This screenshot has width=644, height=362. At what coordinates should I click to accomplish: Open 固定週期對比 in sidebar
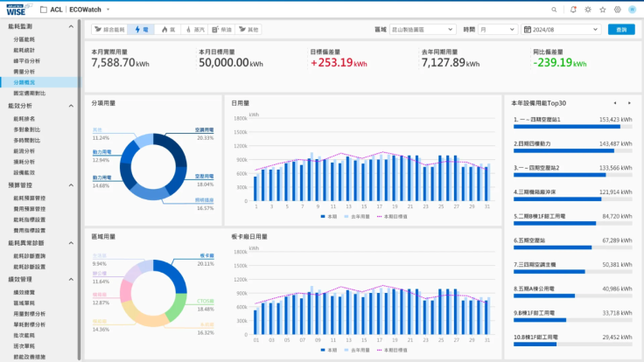tap(29, 94)
